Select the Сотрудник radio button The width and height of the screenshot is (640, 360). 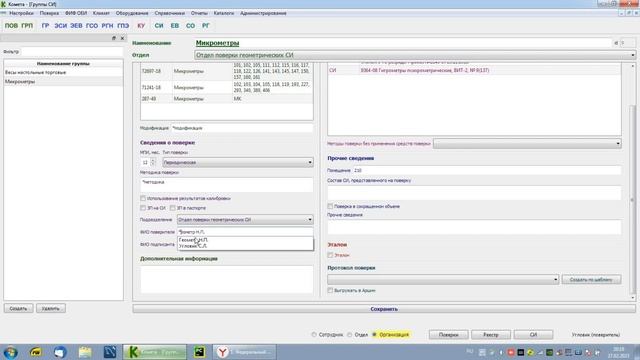[314, 335]
